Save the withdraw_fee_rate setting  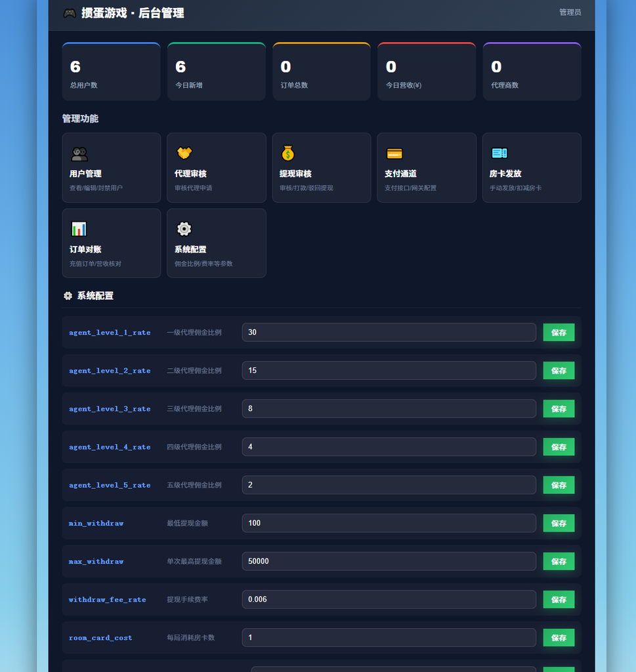559,600
